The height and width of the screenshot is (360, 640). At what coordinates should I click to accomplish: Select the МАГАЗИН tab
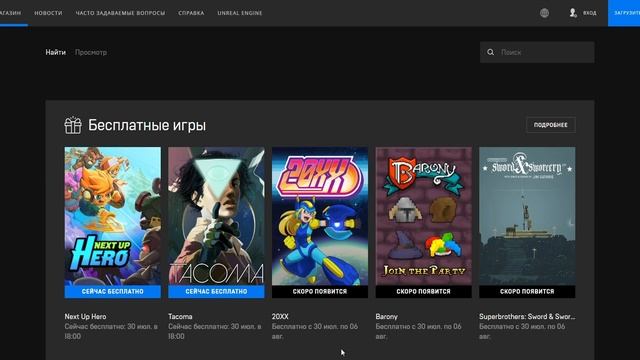pyautogui.click(x=11, y=13)
